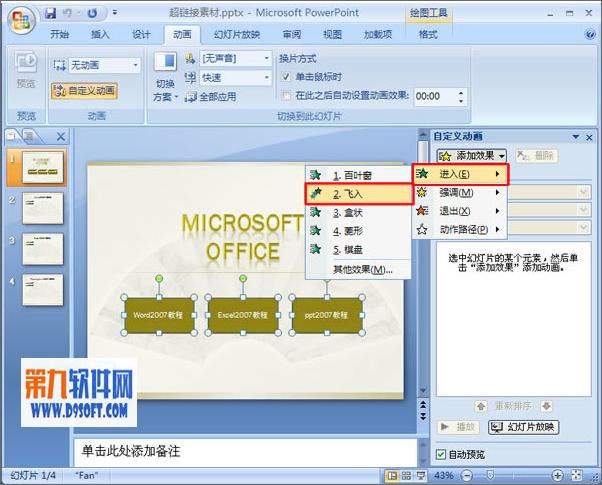Open the 开始 Home ribbon tab
Screen dimensions: 602x485
(60, 35)
